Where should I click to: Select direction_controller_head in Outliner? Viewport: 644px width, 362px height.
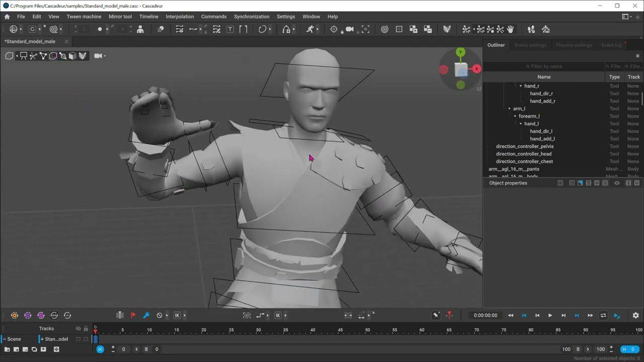(523, 154)
